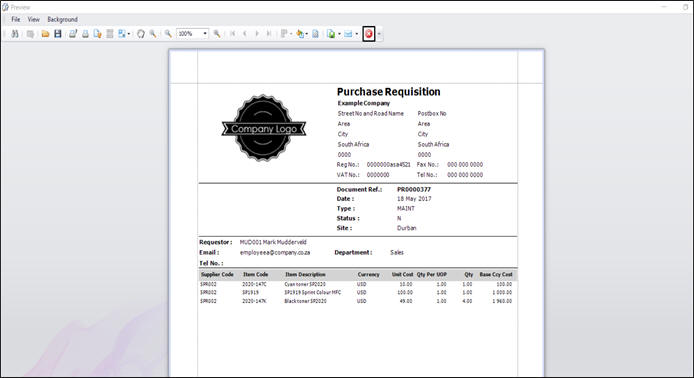Open the Background menu
The height and width of the screenshot is (378, 694).
(62, 19)
